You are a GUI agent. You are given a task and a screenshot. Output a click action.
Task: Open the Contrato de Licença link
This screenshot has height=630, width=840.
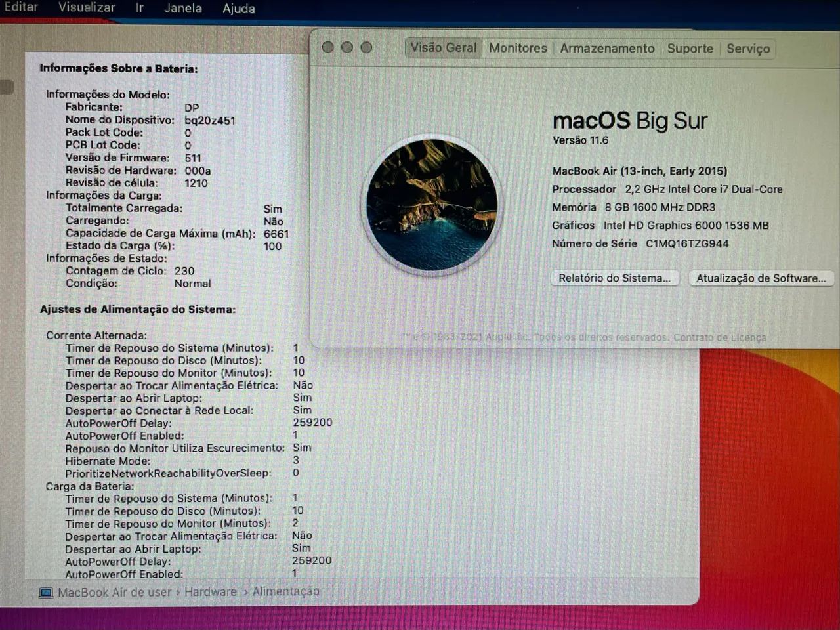coord(719,337)
